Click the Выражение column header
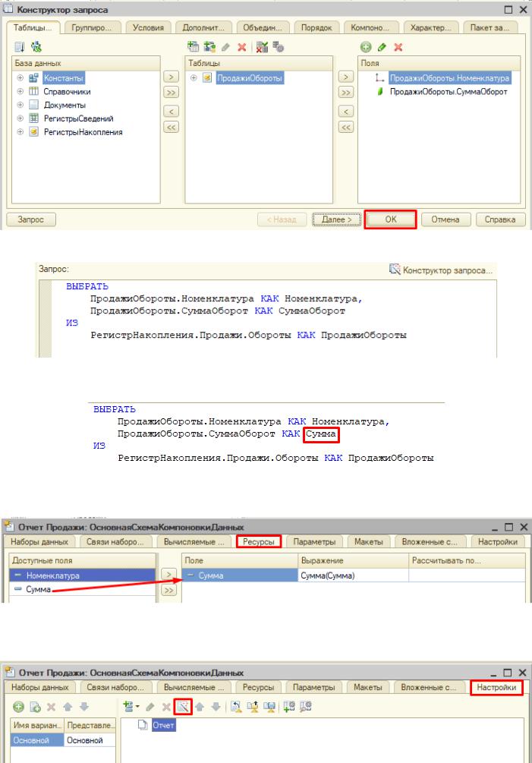This screenshot has width=532, height=763. (x=353, y=560)
